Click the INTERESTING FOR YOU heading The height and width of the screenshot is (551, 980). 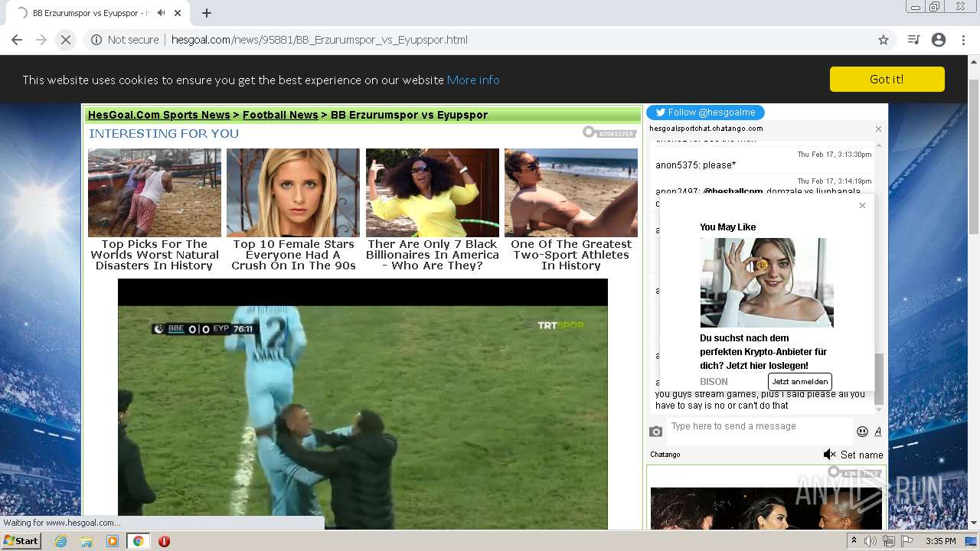(x=164, y=133)
